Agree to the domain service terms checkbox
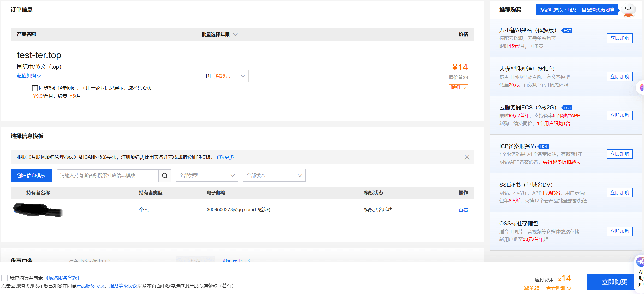 pyautogui.click(x=4, y=278)
